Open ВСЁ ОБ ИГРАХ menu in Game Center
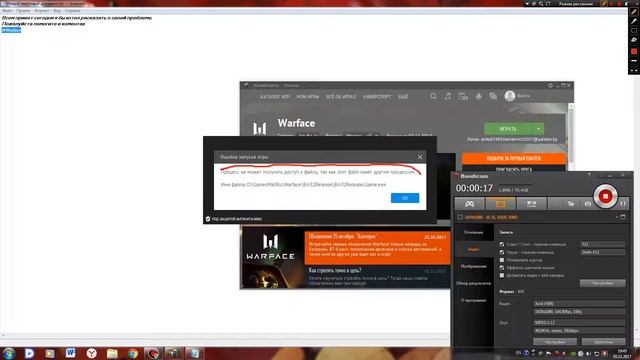Viewport: 640px width, 360px height. 341,97
